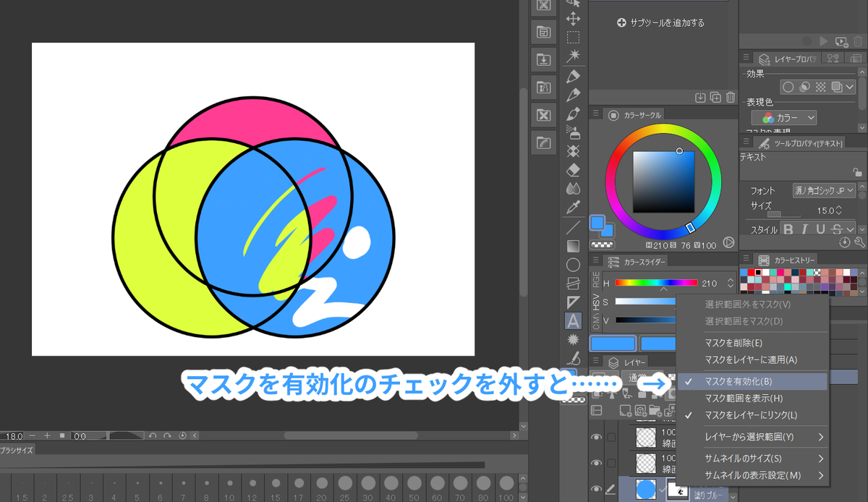868x502 pixels.
Task: Click the import sub tool icon
Action: tap(700, 97)
